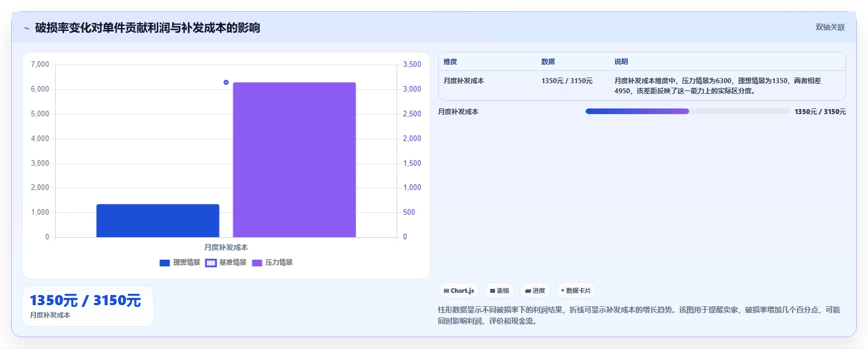Select the 进度 tag button
The width and height of the screenshot is (868, 349).
(535, 291)
